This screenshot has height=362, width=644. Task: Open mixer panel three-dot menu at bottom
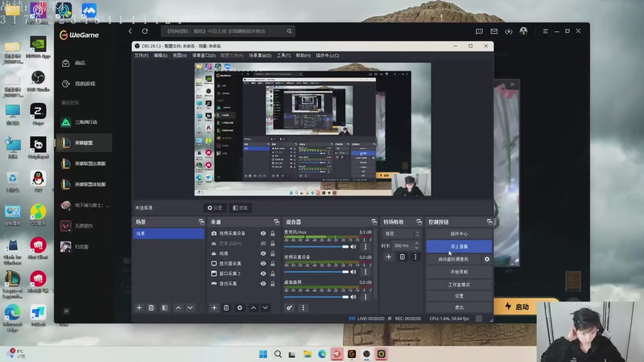pos(303,308)
